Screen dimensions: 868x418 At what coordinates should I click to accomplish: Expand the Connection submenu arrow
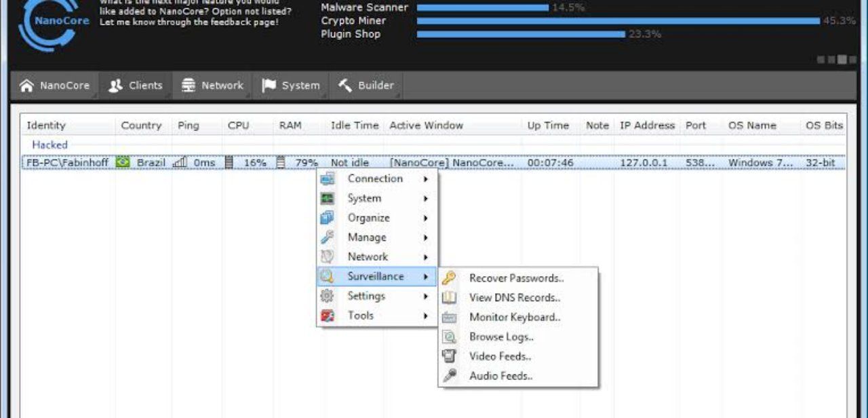coord(426,179)
